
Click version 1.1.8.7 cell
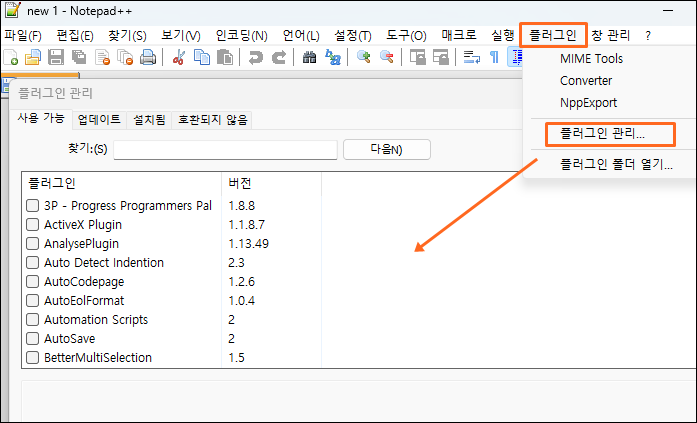(247, 224)
